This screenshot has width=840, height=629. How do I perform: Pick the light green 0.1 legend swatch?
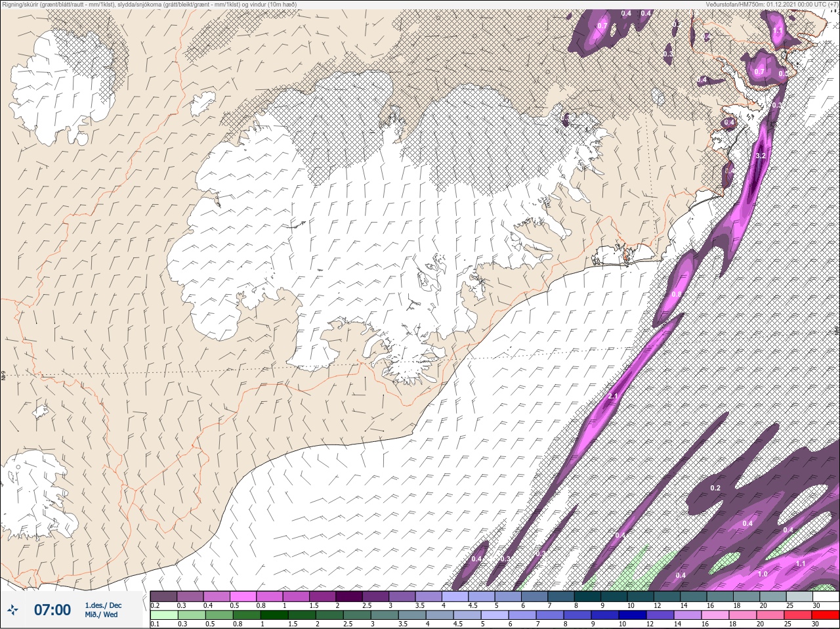[x=163, y=615]
